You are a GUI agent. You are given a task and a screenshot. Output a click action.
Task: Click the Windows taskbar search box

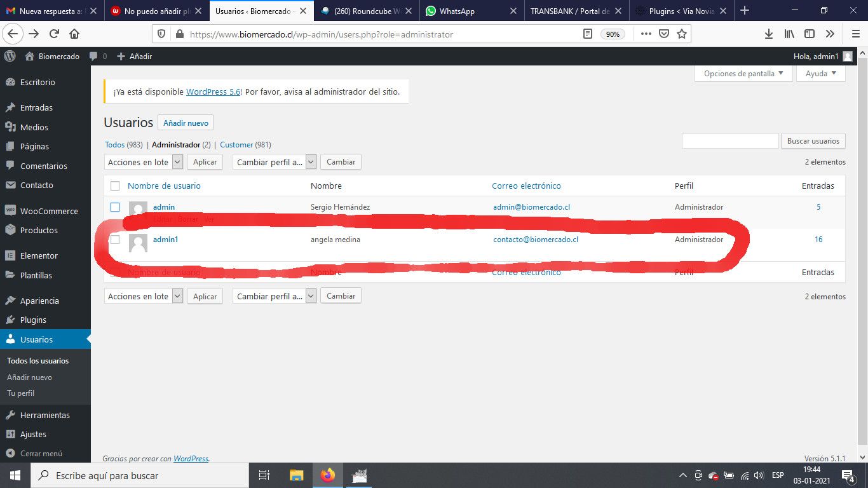coord(139,475)
